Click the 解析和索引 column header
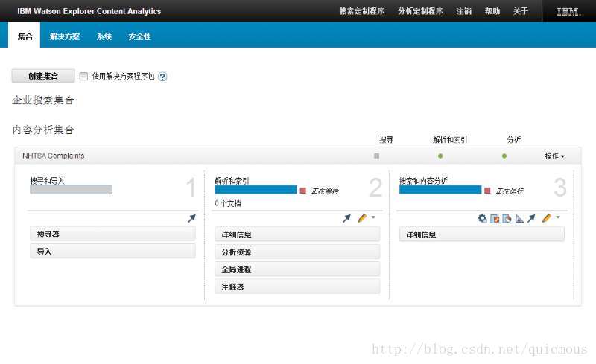 tap(450, 139)
